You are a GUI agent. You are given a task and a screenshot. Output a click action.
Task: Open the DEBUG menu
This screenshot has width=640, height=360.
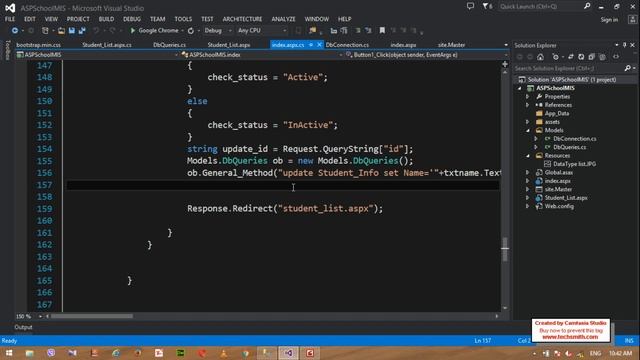(x=132, y=19)
